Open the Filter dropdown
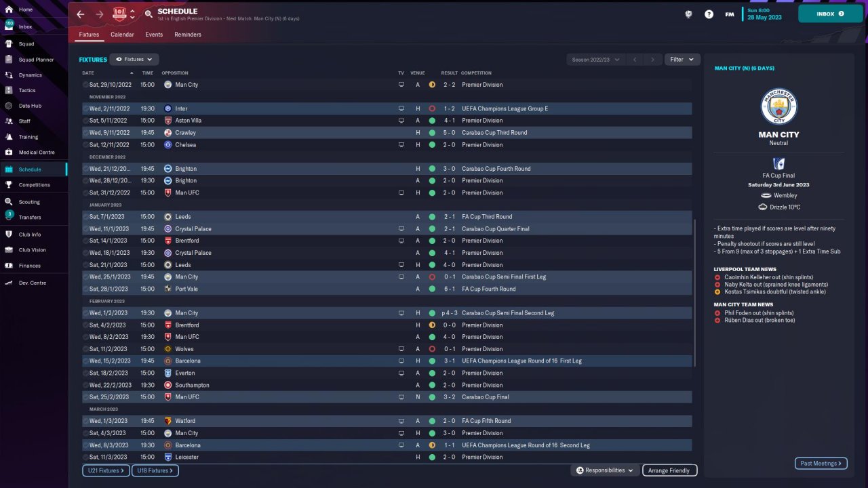This screenshot has width=868, height=488. pos(682,60)
